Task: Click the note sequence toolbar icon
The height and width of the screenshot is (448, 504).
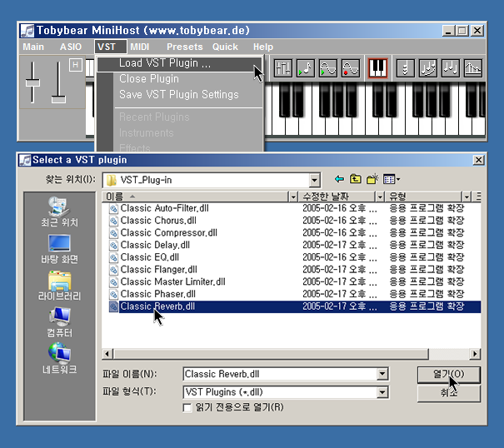Action: (451, 68)
